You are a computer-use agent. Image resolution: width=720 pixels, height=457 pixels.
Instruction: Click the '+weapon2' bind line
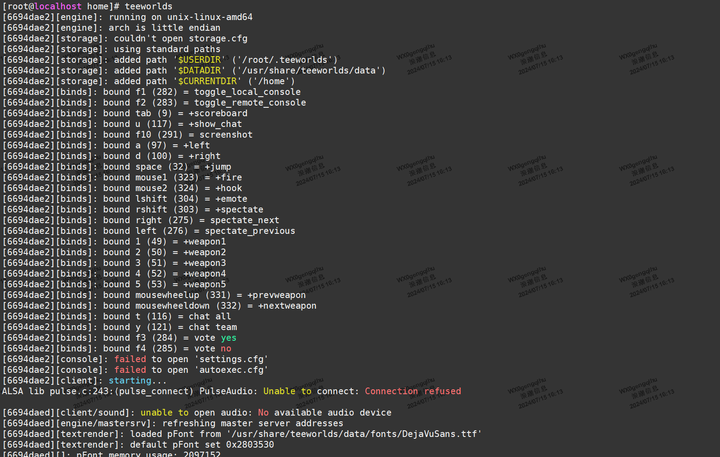click(114, 252)
